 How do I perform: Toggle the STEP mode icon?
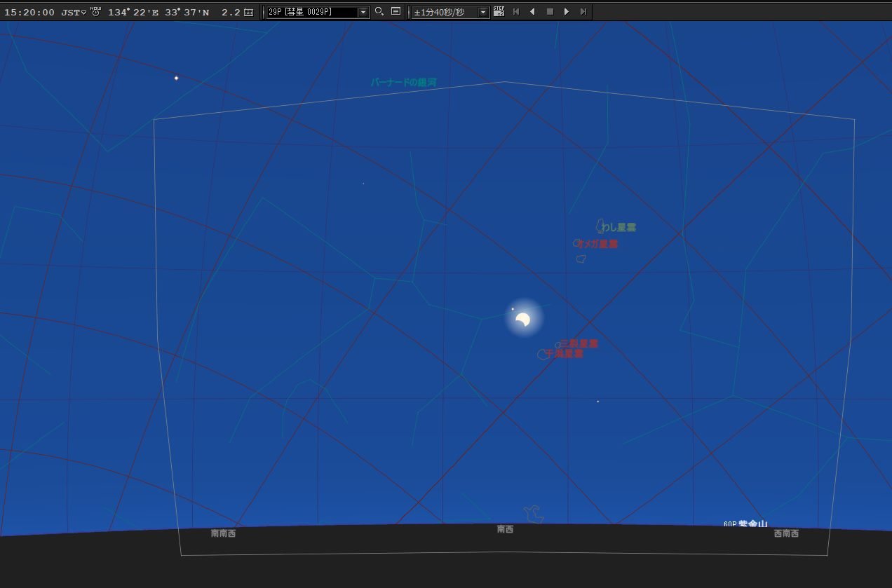click(499, 11)
